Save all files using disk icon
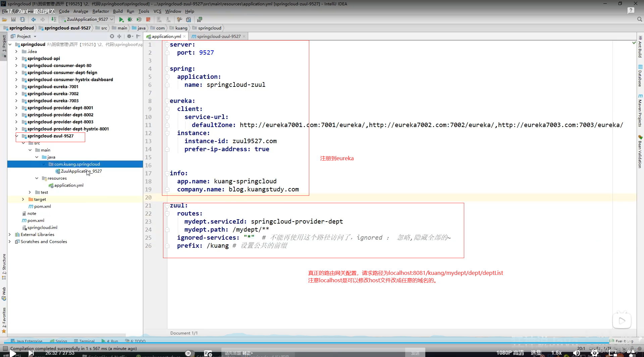This screenshot has width=644, height=357. (x=13, y=19)
